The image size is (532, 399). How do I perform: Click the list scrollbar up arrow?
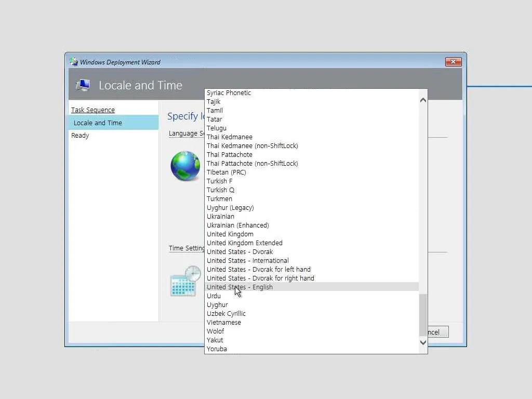(x=423, y=100)
